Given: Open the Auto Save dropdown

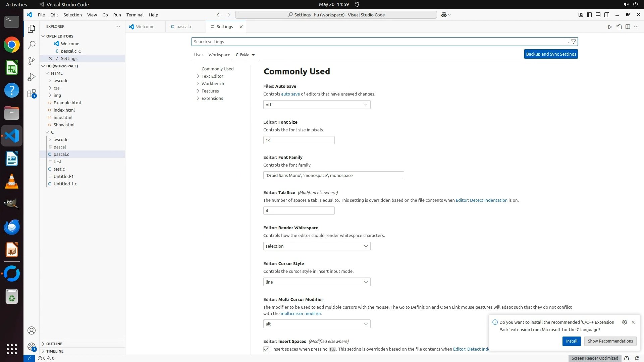Looking at the screenshot, I should click(317, 105).
